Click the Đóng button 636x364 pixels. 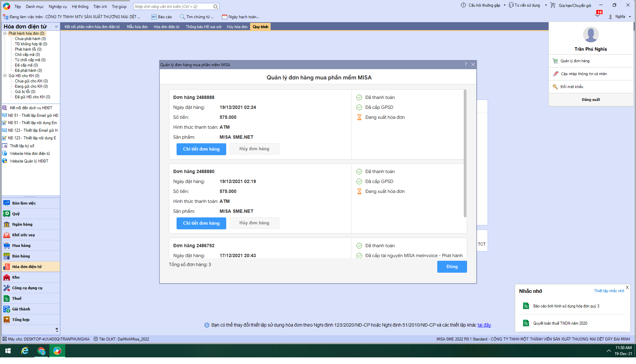(x=452, y=267)
